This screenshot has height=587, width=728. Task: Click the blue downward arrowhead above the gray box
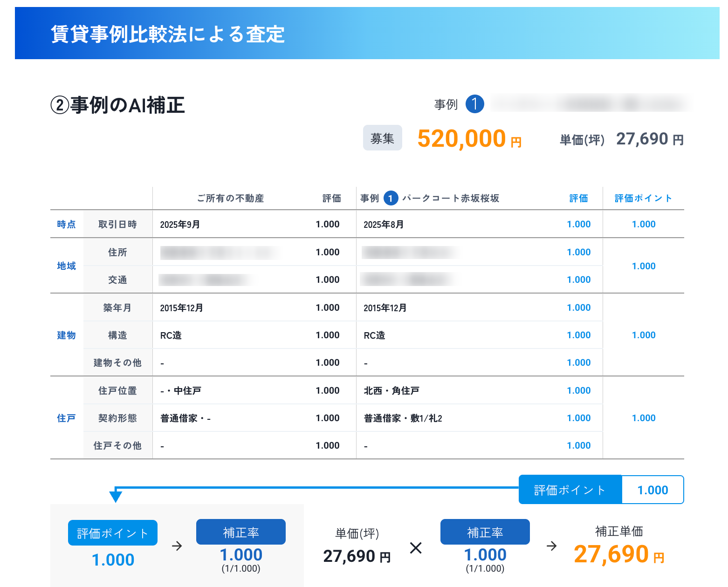pyautogui.click(x=116, y=496)
